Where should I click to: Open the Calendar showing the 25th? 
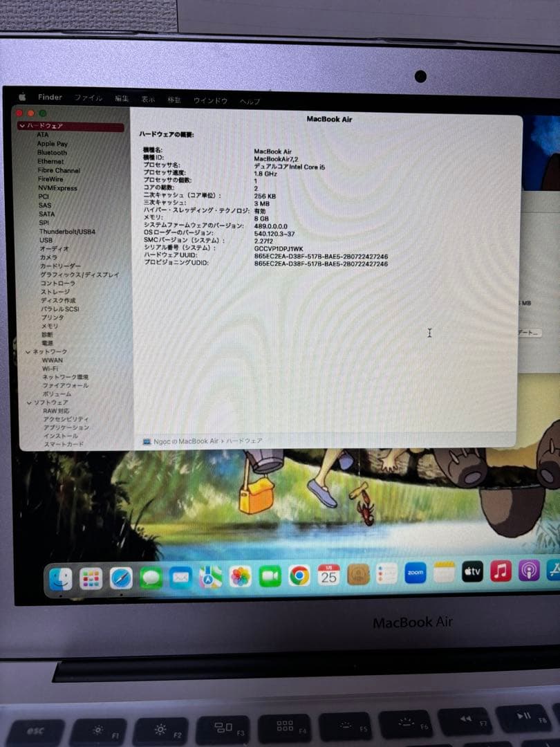click(x=328, y=575)
